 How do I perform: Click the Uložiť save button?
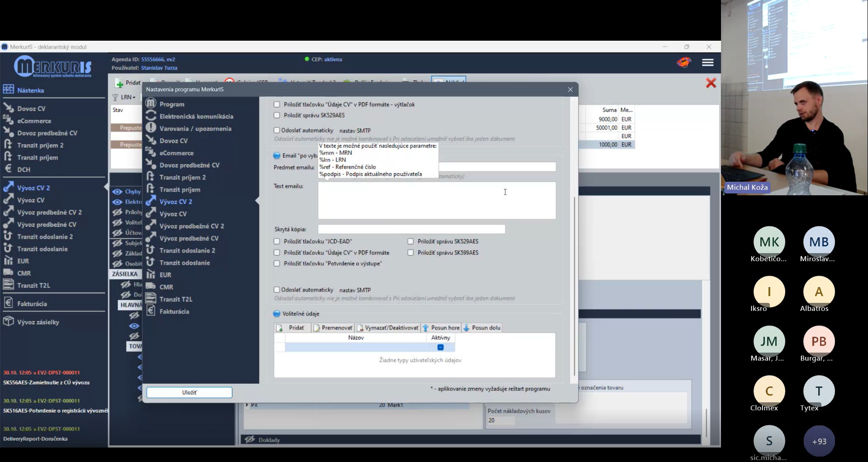pyautogui.click(x=189, y=392)
